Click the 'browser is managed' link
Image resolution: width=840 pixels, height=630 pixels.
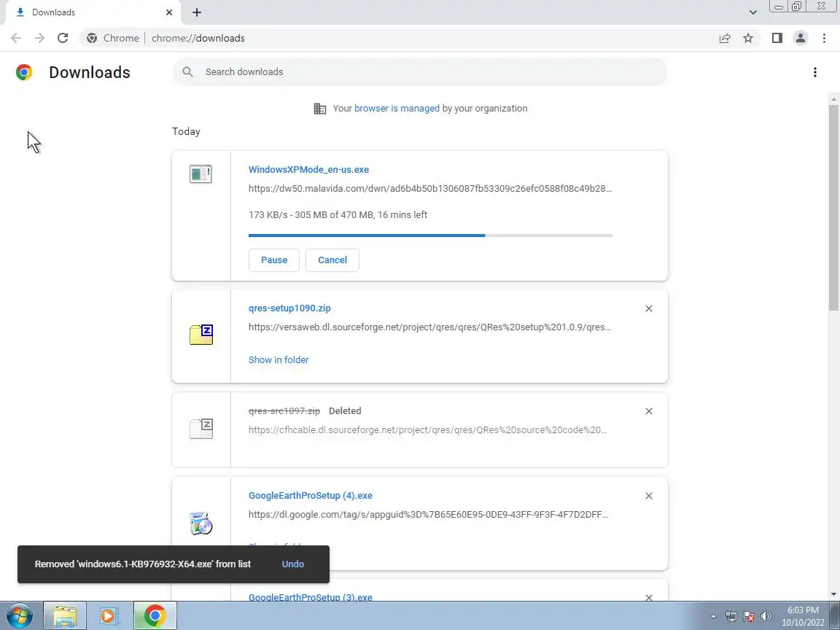pos(397,108)
